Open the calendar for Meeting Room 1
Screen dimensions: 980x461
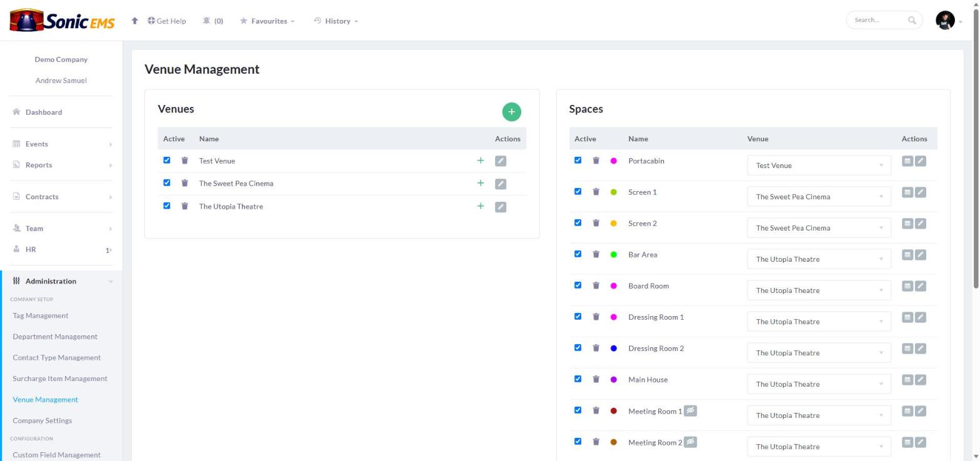[x=907, y=411]
